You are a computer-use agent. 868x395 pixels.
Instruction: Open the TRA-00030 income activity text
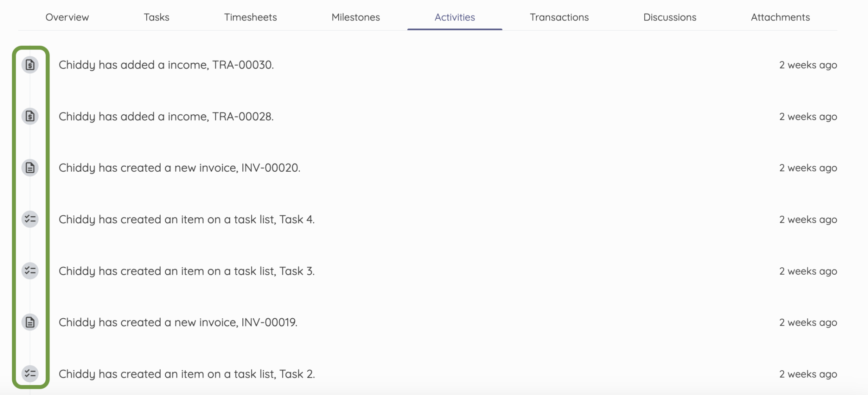tap(166, 65)
